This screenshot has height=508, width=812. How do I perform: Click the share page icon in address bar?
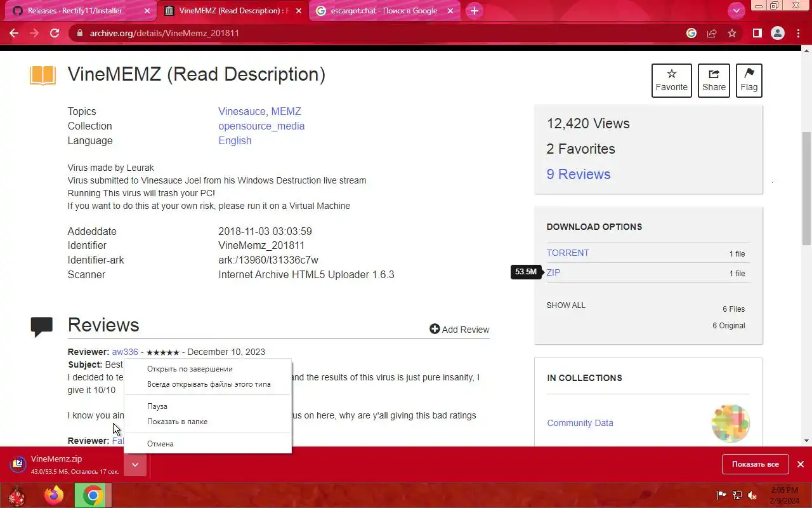(x=712, y=33)
